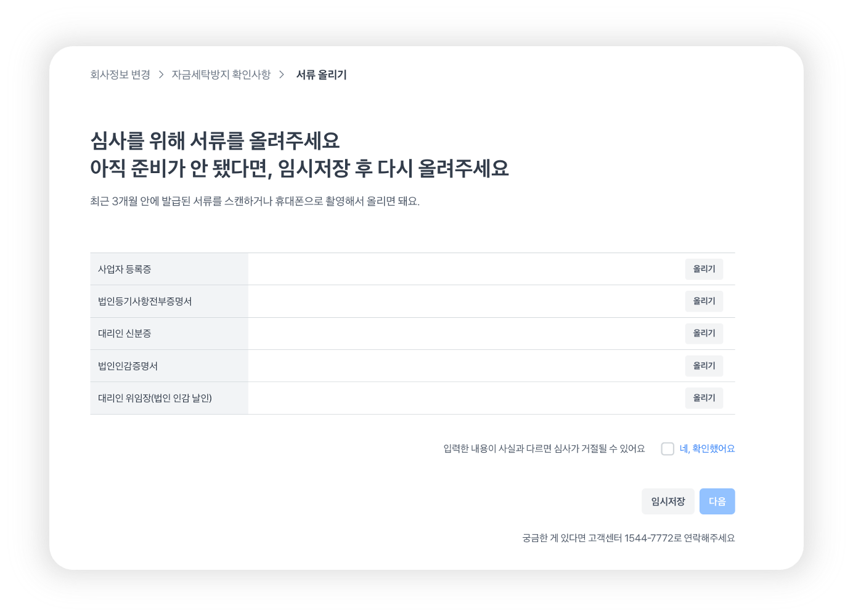Upload the 대리인 신분증 file

point(703,333)
